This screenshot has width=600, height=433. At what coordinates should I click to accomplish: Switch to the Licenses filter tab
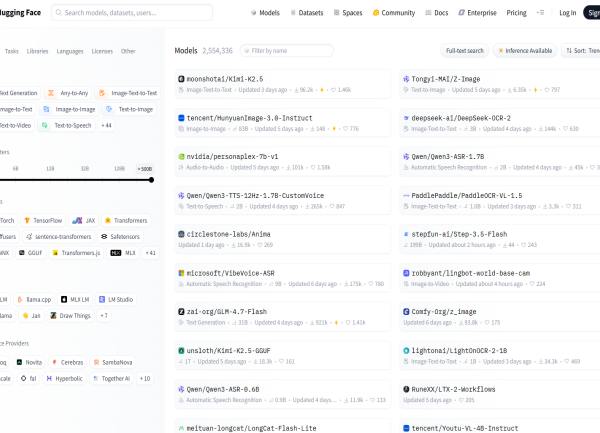(x=102, y=51)
